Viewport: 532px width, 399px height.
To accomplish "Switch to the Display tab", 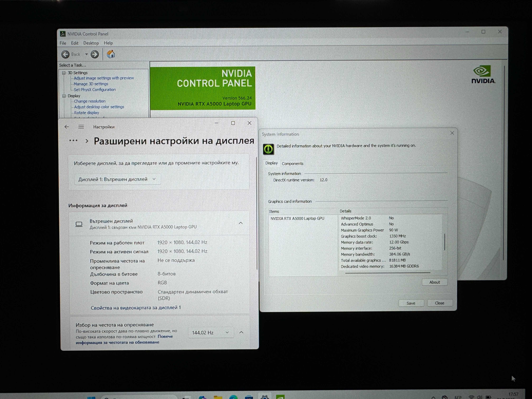I will (272, 163).
